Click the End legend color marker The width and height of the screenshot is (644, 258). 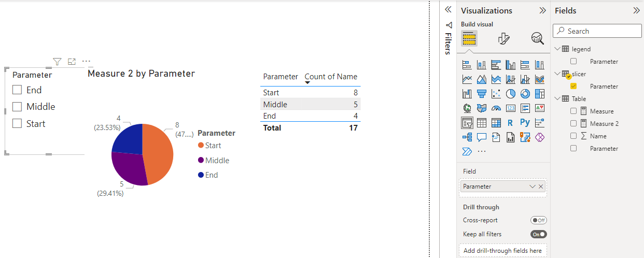pyautogui.click(x=201, y=175)
